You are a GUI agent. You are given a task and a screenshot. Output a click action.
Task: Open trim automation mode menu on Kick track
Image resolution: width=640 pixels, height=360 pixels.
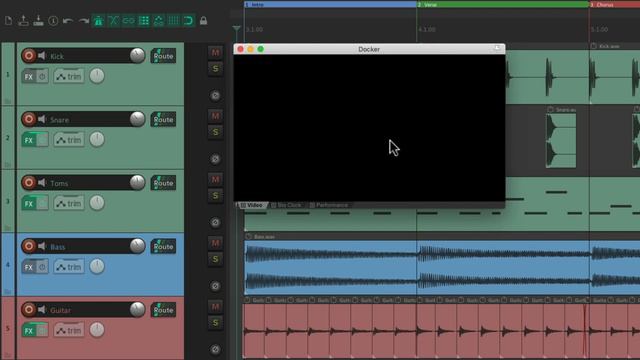pyautogui.click(x=69, y=76)
